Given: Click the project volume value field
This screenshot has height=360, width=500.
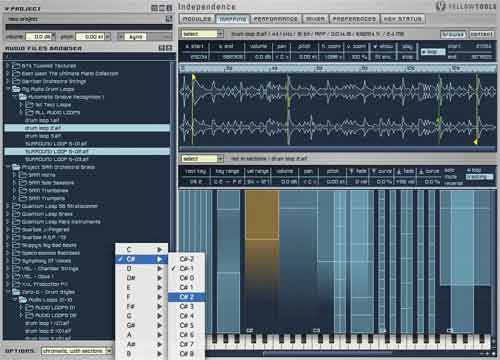Looking at the screenshot, I should [39, 36].
